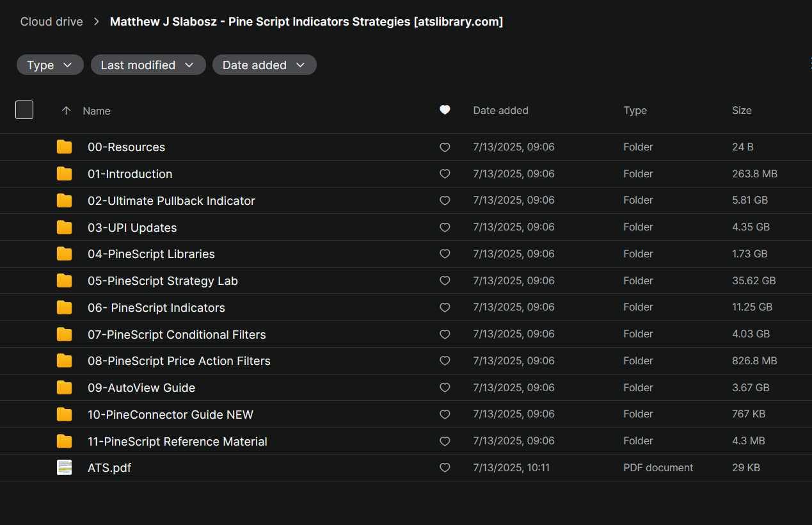Viewport: 812px width, 525px height.
Task: Favorite the 01-Introduction folder
Action: [x=445, y=174]
